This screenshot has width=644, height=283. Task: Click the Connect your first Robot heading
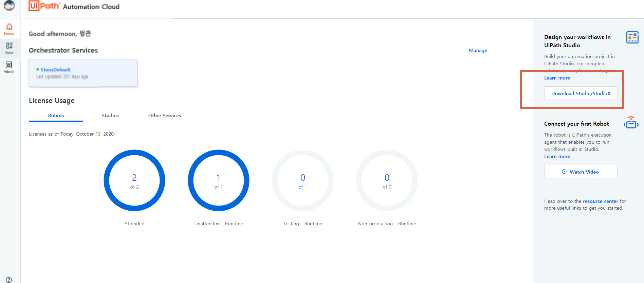tap(576, 124)
